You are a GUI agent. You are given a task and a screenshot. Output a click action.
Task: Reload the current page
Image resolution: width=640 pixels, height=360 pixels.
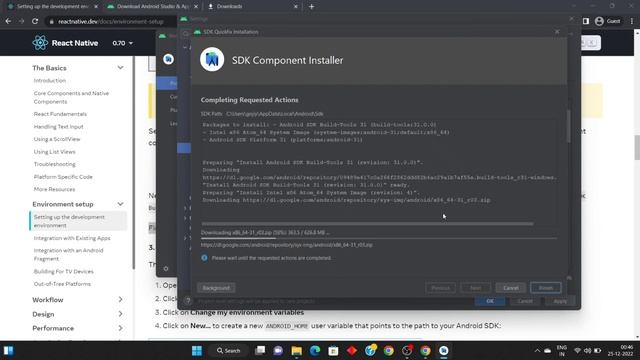pyautogui.click(x=35, y=21)
